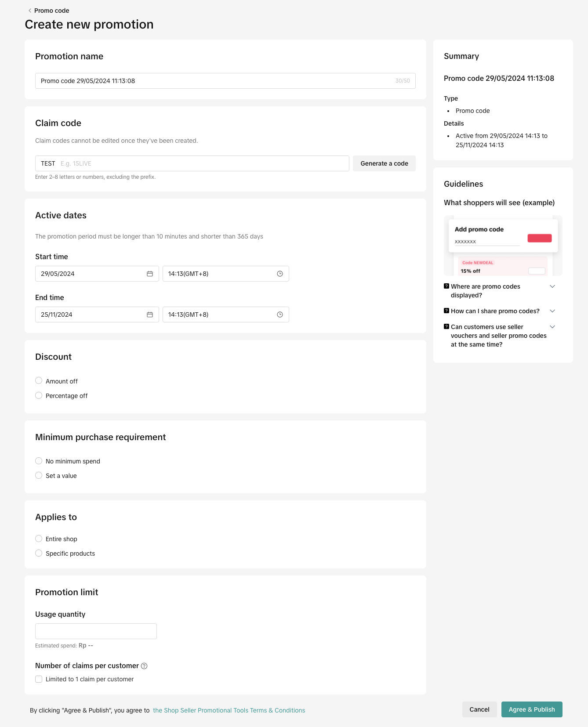Select No minimum spend option

coord(39,461)
